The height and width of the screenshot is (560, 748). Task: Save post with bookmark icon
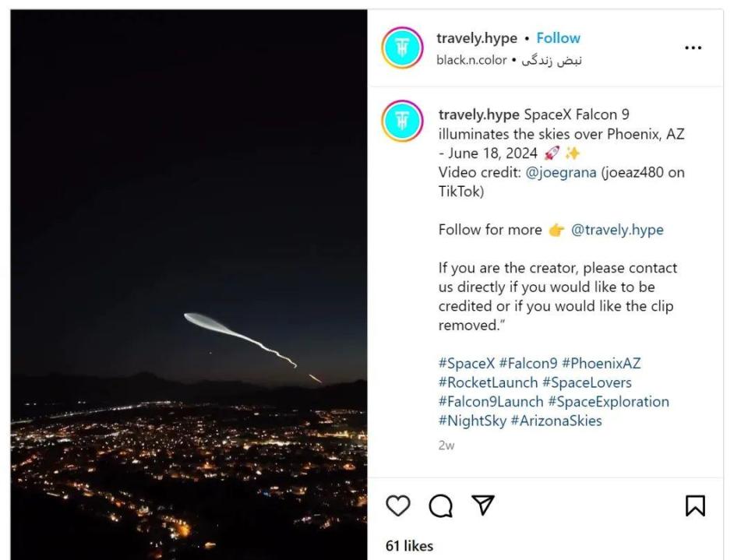tap(694, 506)
